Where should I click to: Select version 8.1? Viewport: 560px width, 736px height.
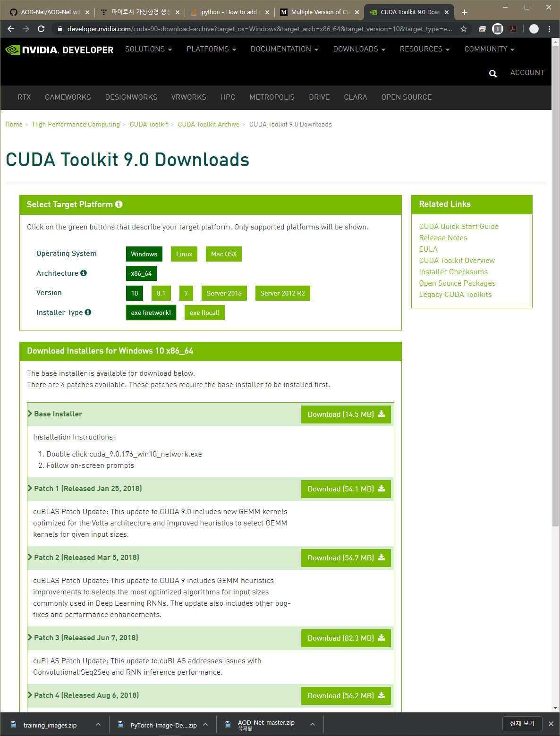[161, 293]
